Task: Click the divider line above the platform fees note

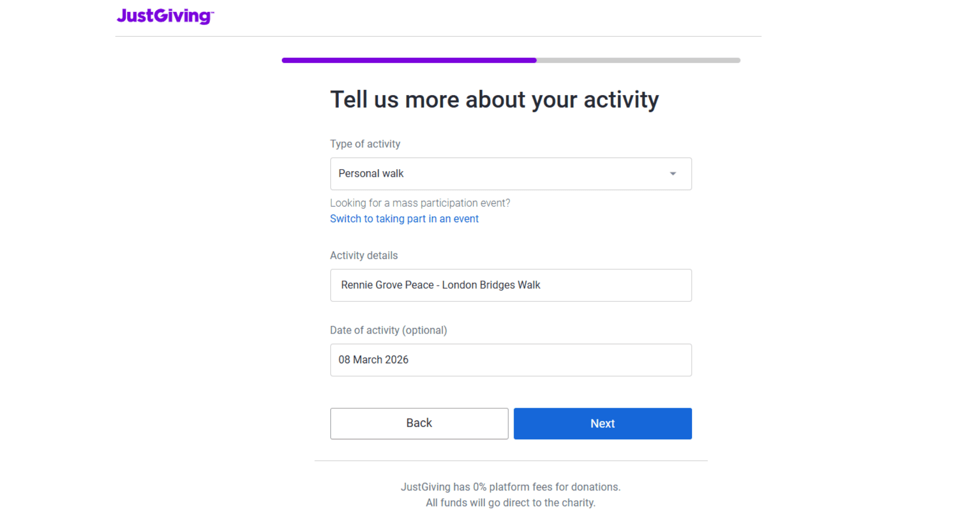Action: 510,461
